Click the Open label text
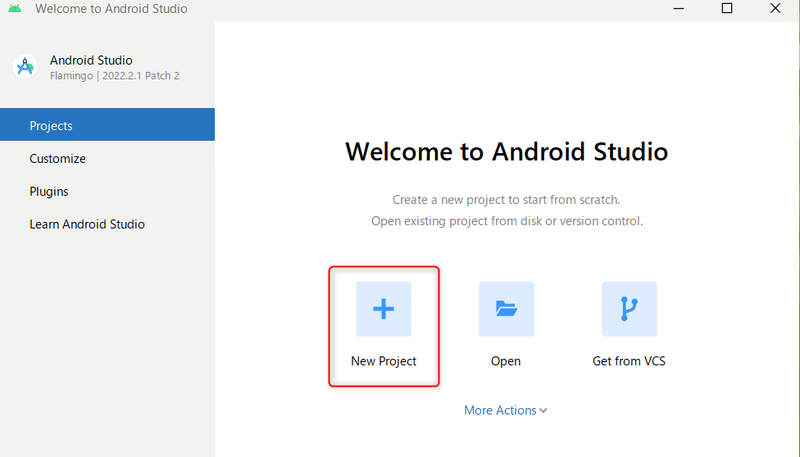Image resolution: width=800 pixels, height=457 pixels. click(x=506, y=361)
